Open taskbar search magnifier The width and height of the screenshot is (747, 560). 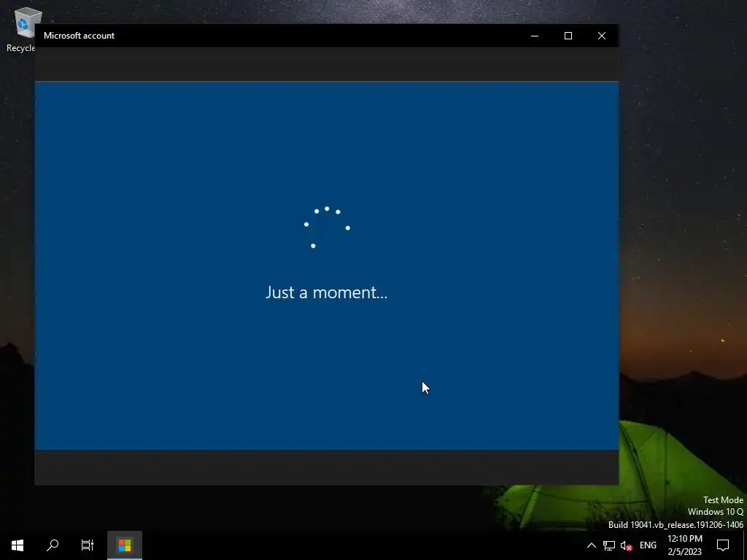click(53, 545)
